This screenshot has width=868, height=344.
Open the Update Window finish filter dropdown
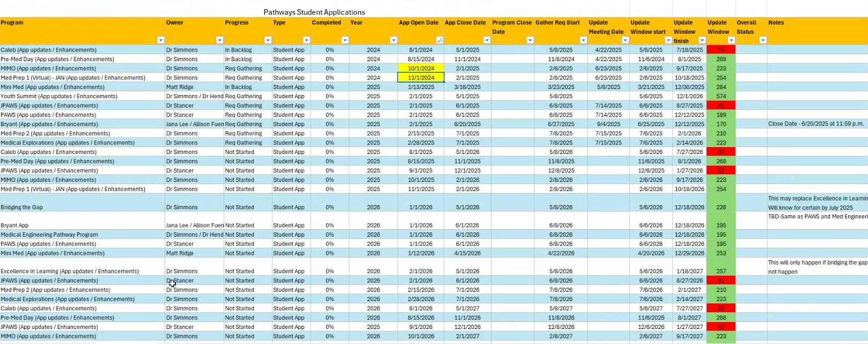point(702,40)
